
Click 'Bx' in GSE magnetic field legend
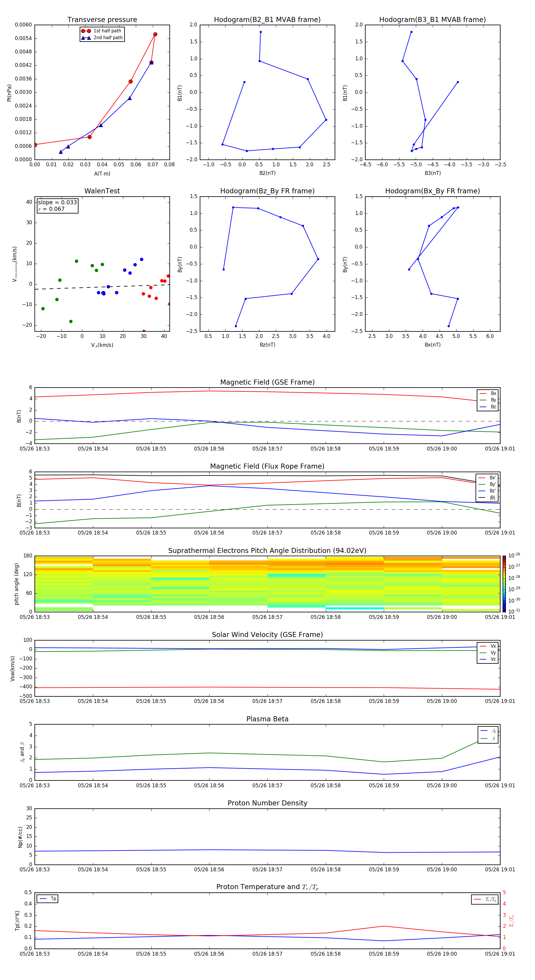(x=488, y=393)
